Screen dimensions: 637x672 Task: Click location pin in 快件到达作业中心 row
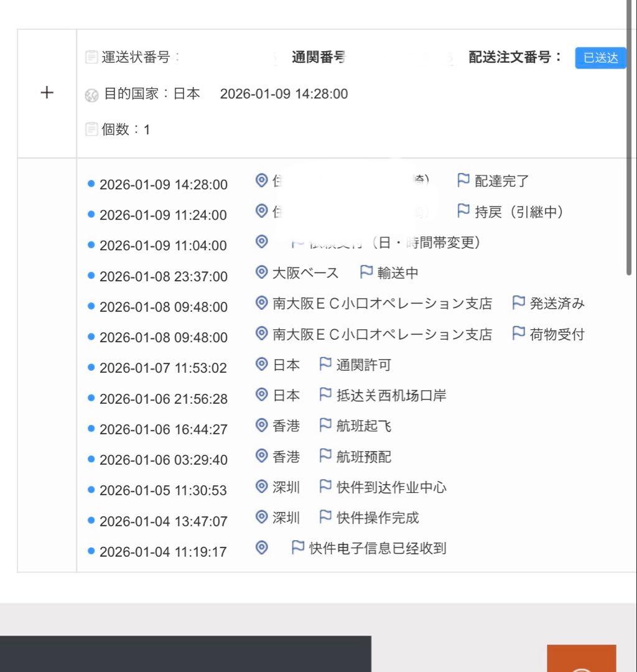[262, 486]
